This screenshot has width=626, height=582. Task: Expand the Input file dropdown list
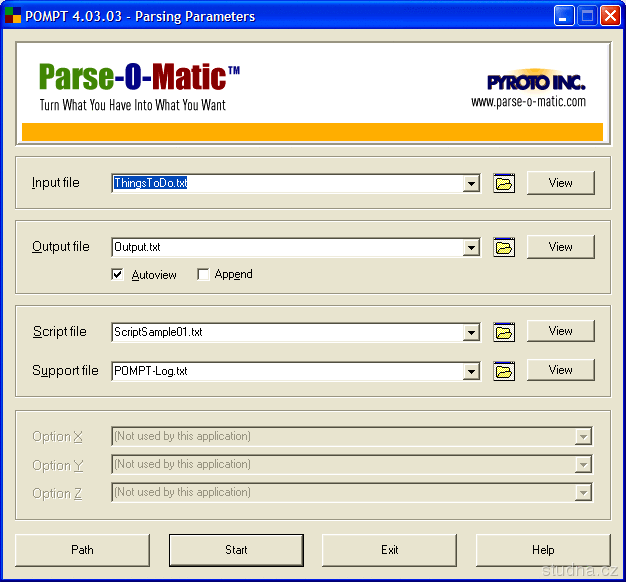[471, 184]
